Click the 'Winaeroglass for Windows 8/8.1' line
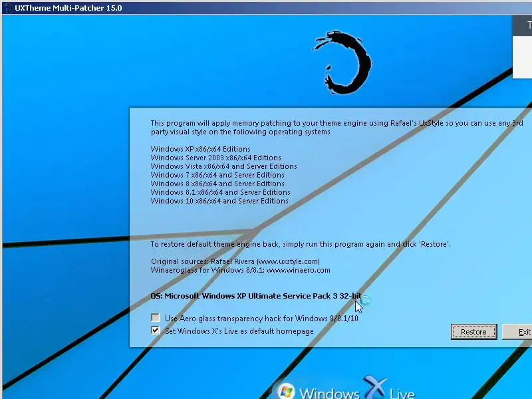 point(241,270)
